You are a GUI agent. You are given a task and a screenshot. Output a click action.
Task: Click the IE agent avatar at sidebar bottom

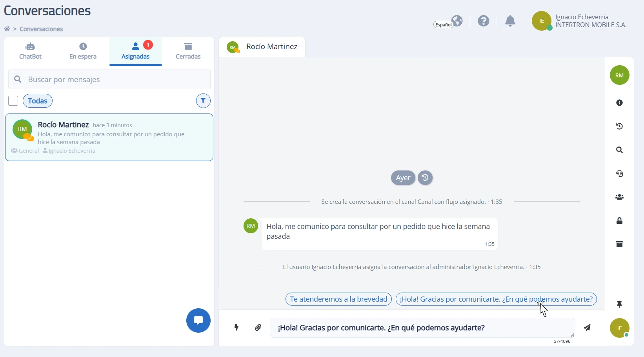tap(620, 328)
